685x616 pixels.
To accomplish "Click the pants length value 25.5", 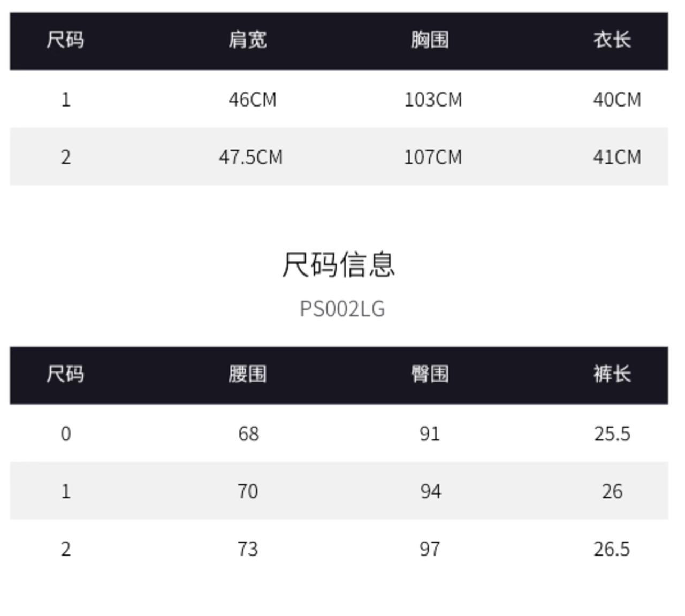I will tap(612, 434).
